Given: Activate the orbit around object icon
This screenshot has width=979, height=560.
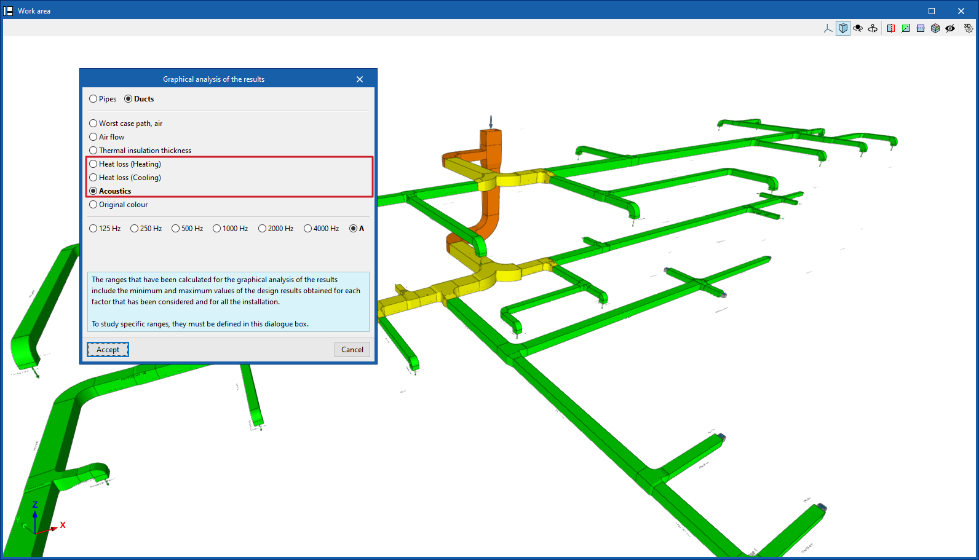Looking at the screenshot, I should [x=858, y=28].
